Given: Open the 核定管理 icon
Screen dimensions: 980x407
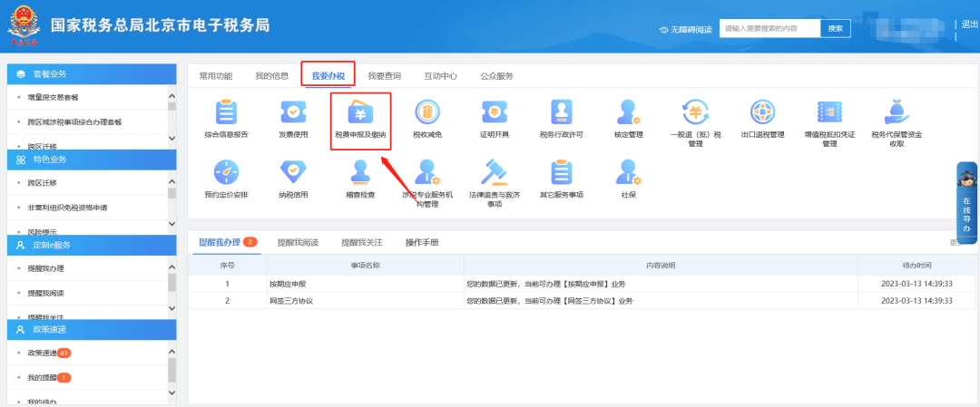Looking at the screenshot, I should point(628,113).
